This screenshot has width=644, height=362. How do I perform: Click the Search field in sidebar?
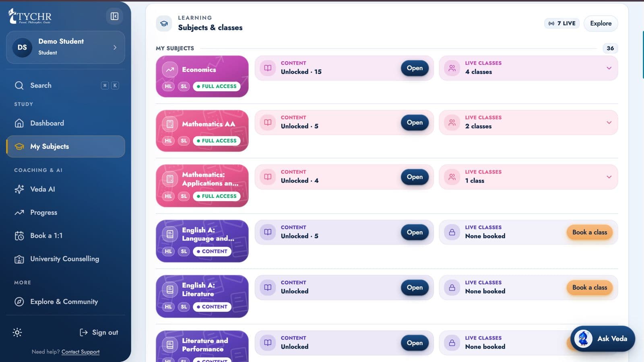[66, 85]
